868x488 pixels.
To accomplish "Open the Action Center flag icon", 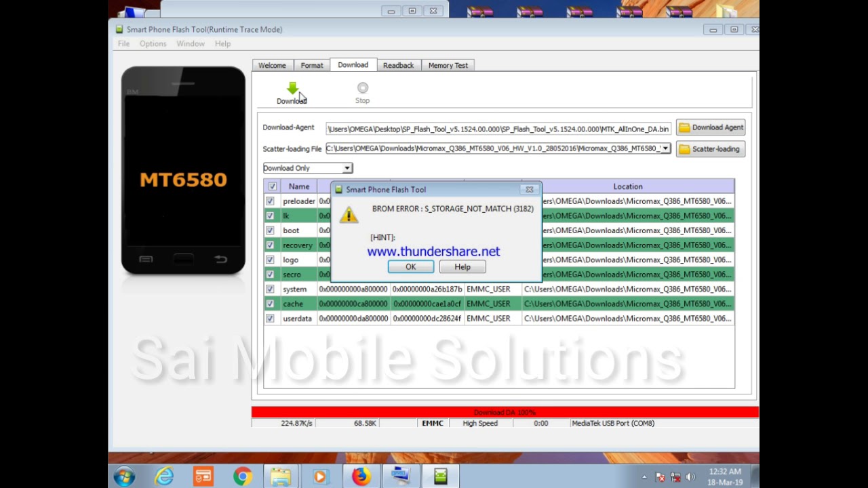I will (x=660, y=477).
